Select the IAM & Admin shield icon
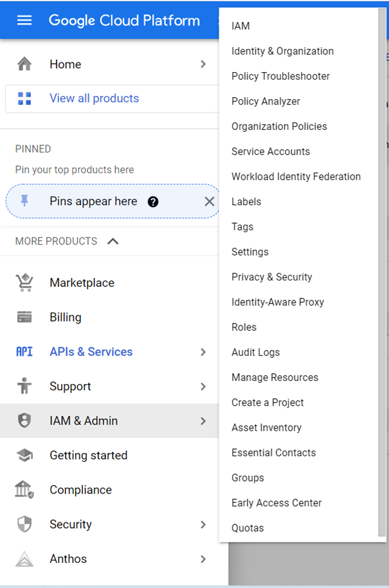389x588 pixels. pyautogui.click(x=24, y=421)
